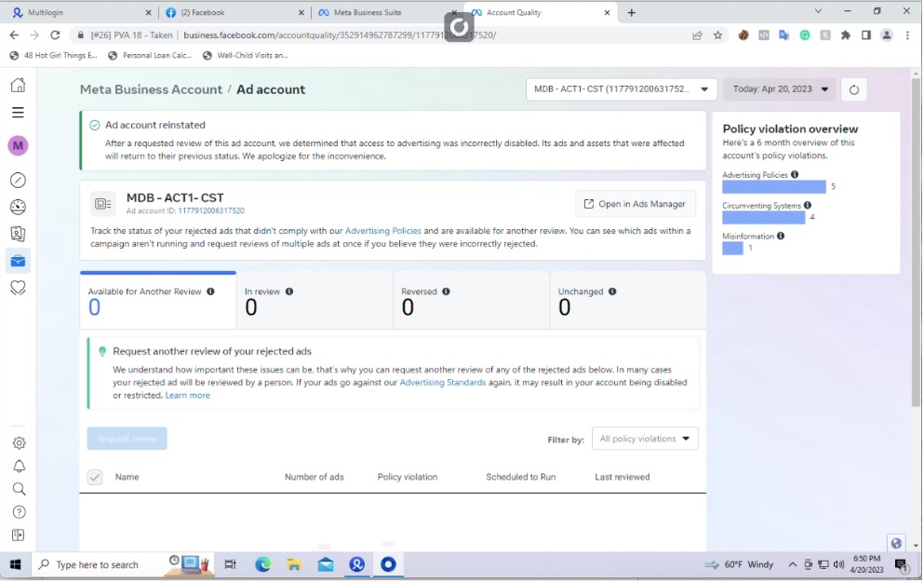Switch to the Multilogin browser tab

click(81, 12)
